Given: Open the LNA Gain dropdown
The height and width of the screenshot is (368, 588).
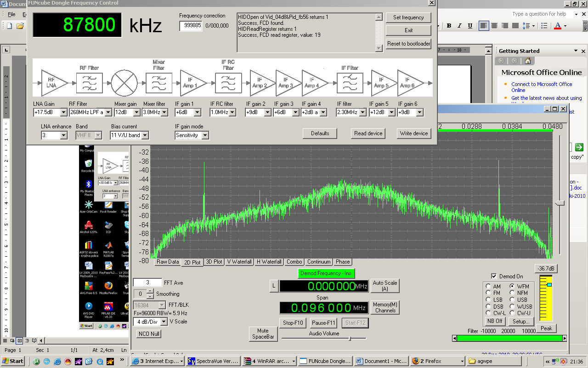Looking at the screenshot, I should point(64,112).
